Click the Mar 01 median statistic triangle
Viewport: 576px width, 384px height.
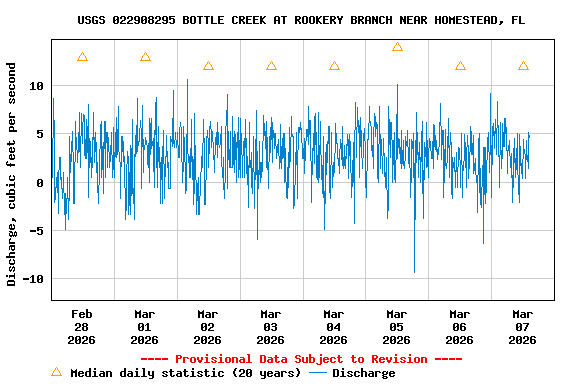click(145, 57)
